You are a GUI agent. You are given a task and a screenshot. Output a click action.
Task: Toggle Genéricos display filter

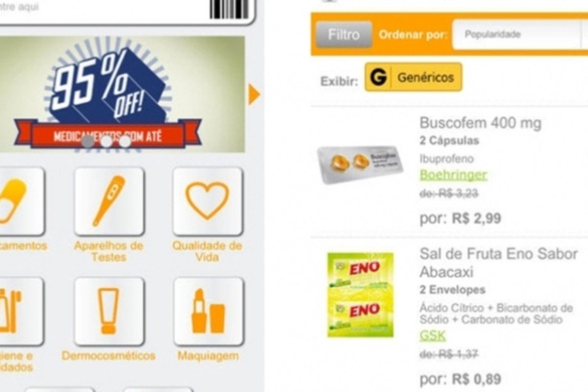click(414, 77)
